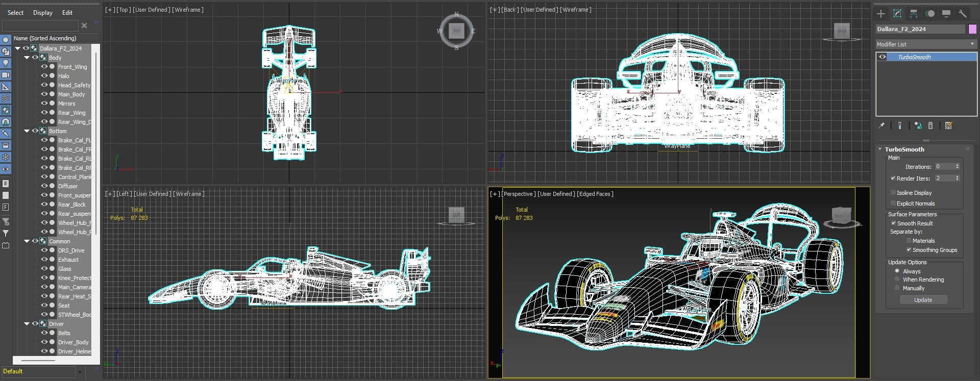Click the Dallara_F2_2024 object name field

(920, 29)
